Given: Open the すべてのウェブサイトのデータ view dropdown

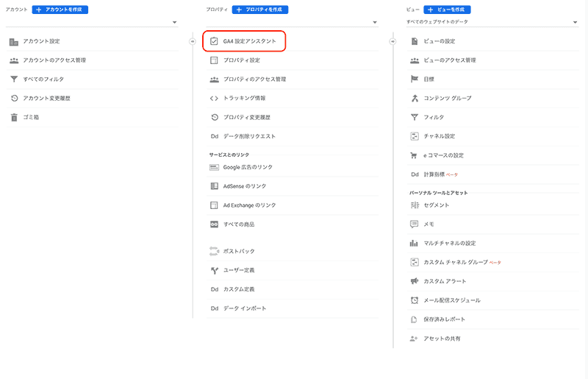Looking at the screenshot, I should coord(492,22).
